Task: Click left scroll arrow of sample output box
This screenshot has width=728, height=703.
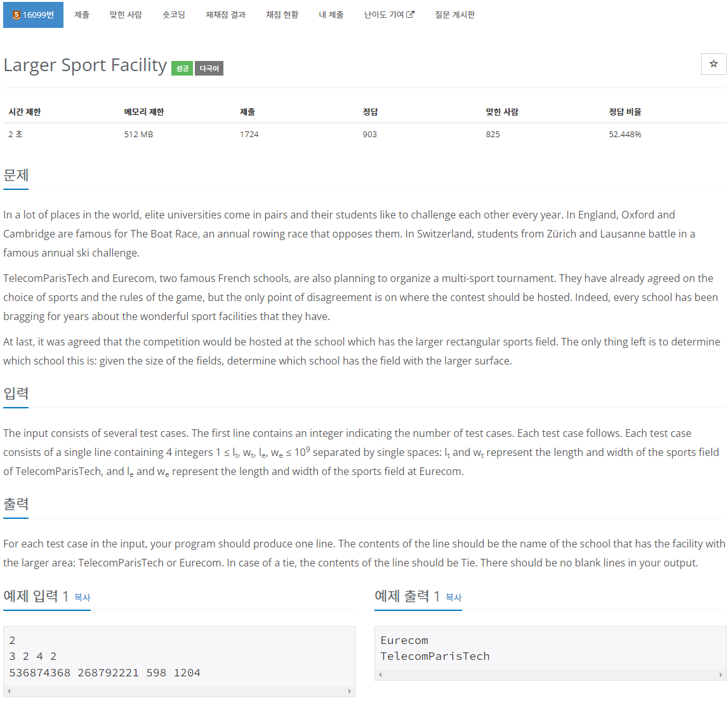Action: 380,674
